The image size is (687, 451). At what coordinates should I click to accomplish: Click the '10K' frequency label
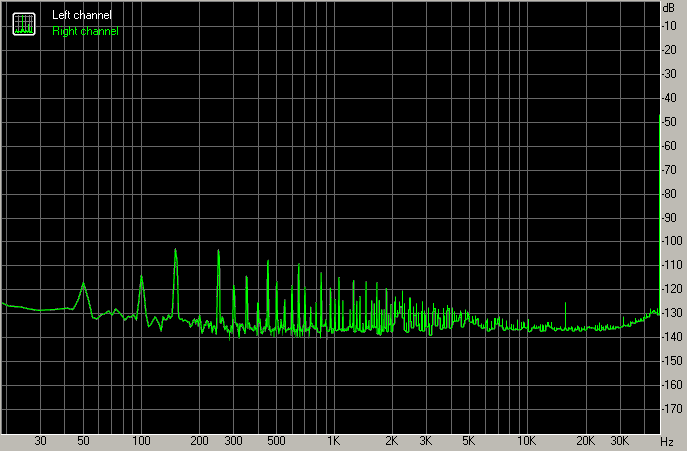526,441
